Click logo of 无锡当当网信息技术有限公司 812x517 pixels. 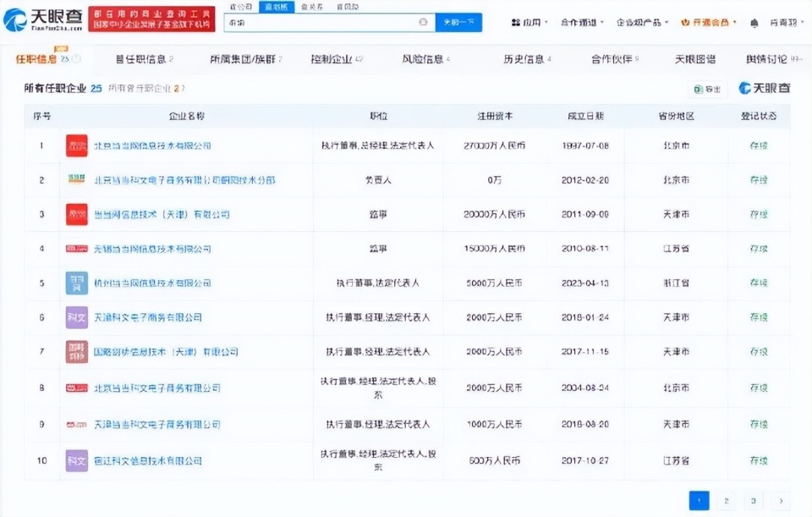click(77, 248)
